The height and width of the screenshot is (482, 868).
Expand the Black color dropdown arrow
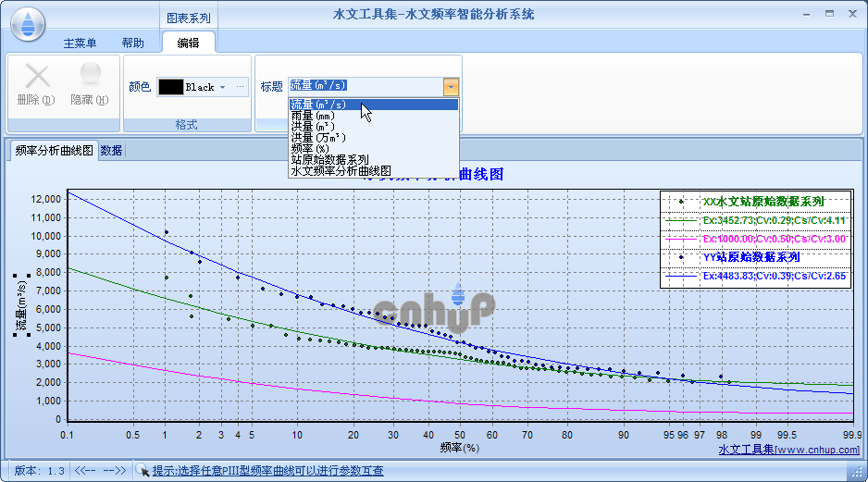coord(222,87)
